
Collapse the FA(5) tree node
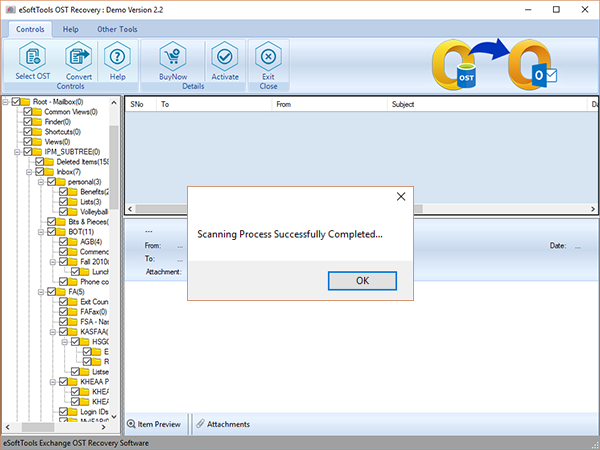tap(41, 292)
